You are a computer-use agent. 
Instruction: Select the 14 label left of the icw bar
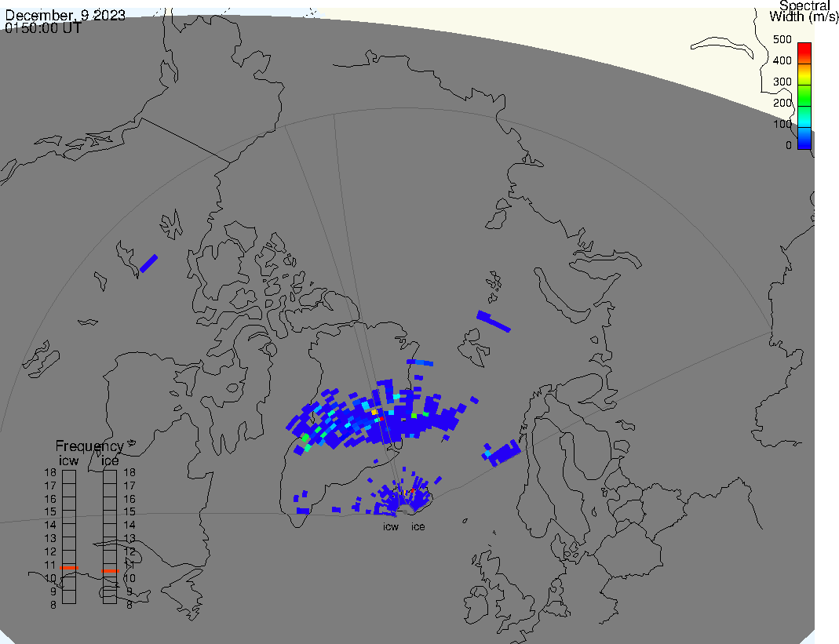[x=50, y=526]
